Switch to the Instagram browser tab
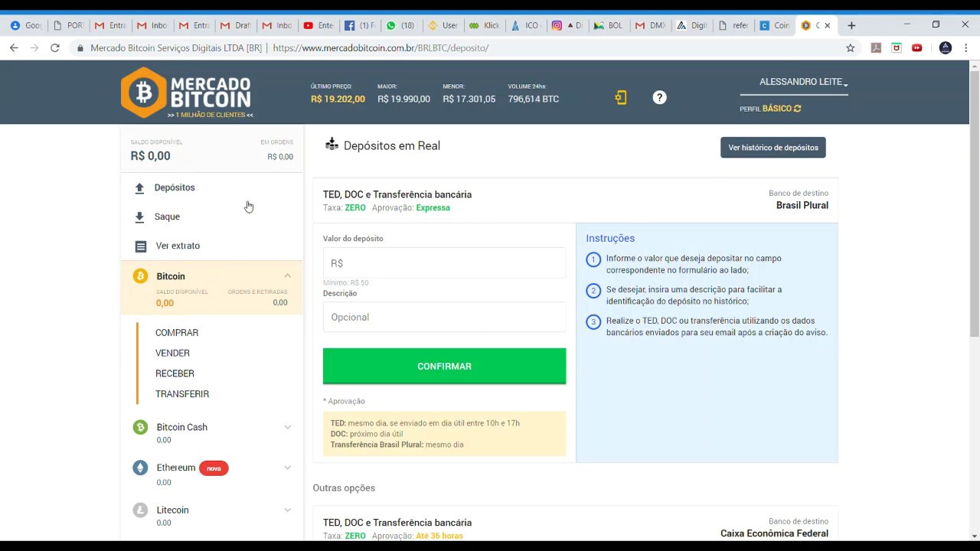 (x=567, y=25)
